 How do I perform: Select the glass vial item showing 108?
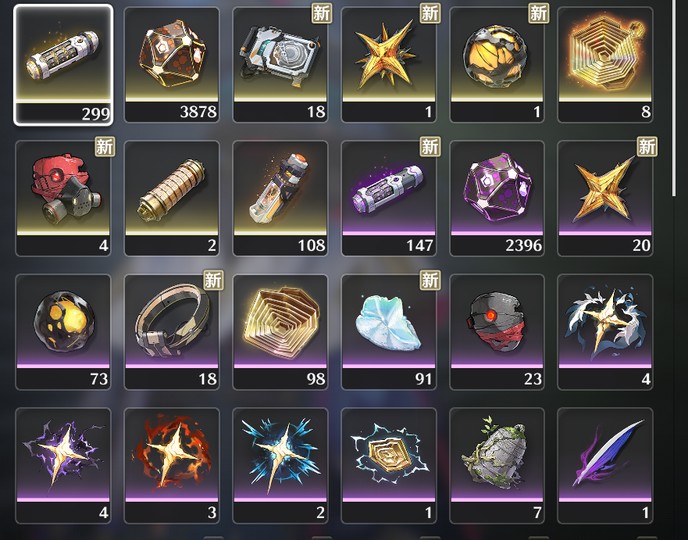[280, 198]
